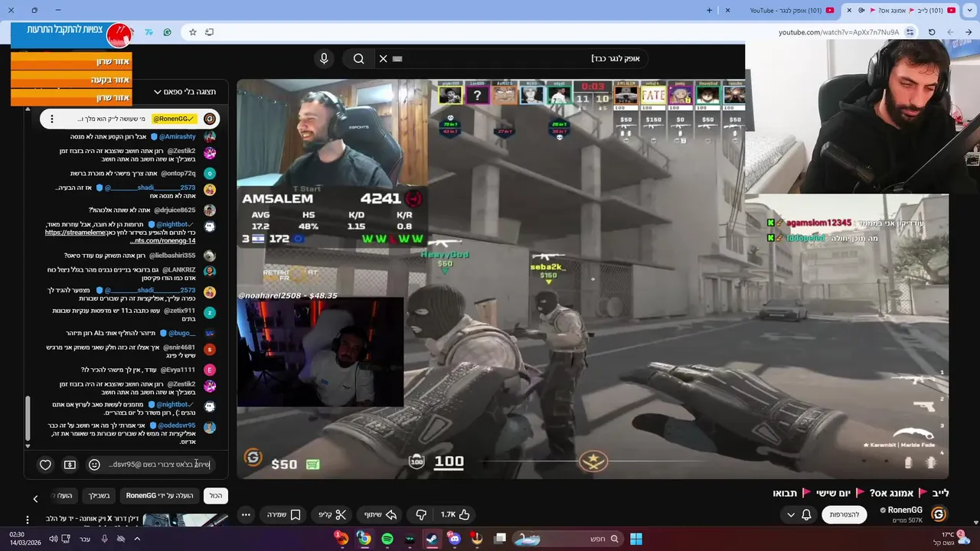Clear the search box with X
980x551 pixels.
coord(384,59)
